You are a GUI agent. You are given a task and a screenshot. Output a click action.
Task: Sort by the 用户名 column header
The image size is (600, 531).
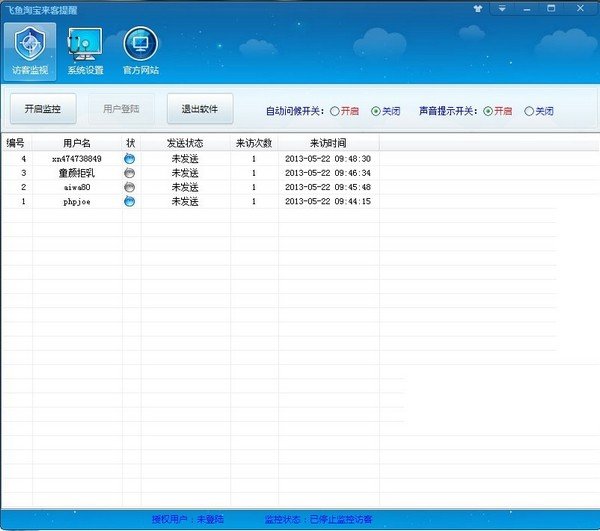coord(77,143)
